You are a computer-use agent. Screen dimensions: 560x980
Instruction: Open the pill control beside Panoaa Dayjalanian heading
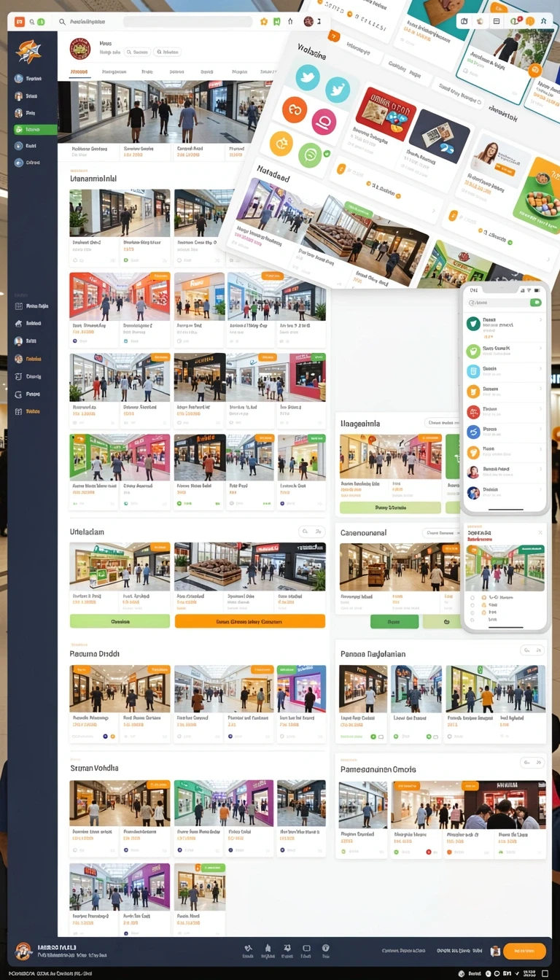tap(532, 650)
